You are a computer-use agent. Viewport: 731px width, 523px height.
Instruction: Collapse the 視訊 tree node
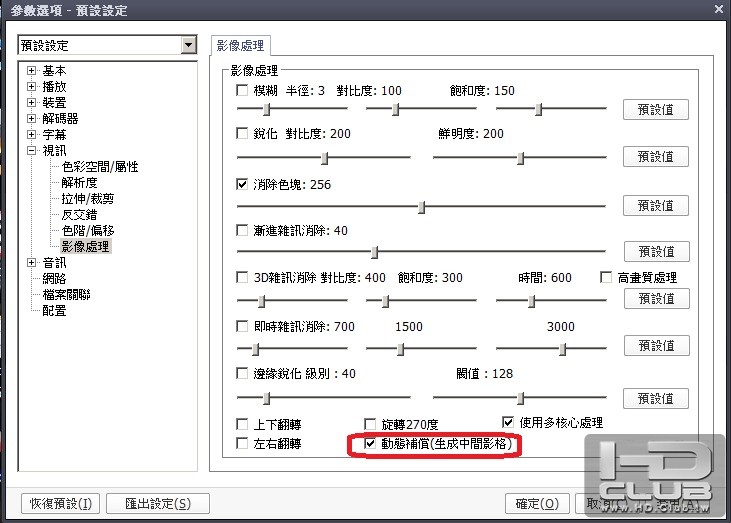click(31, 151)
